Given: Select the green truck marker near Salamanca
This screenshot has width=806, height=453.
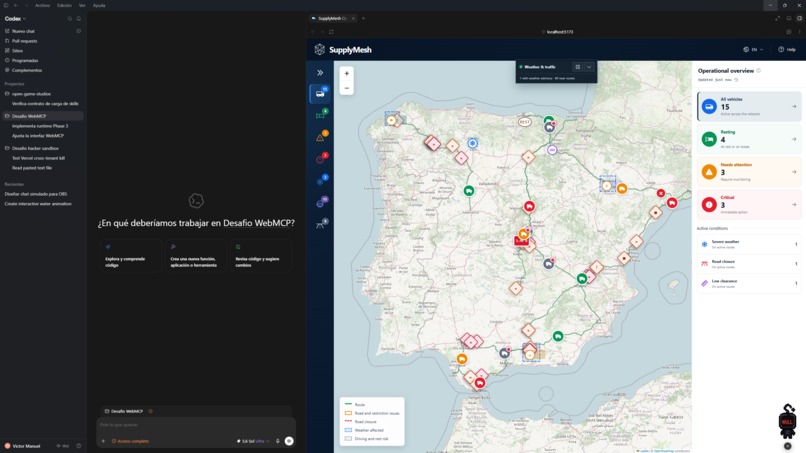Looking at the screenshot, I should [469, 191].
